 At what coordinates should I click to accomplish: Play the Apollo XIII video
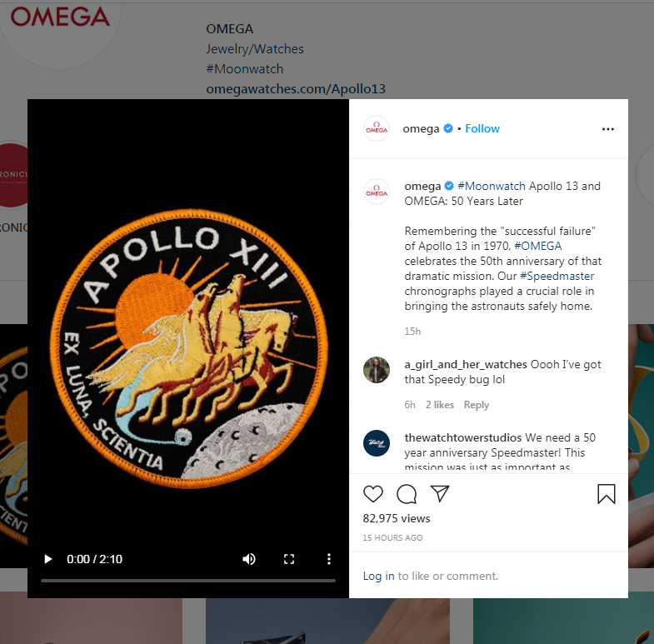tap(48, 559)
